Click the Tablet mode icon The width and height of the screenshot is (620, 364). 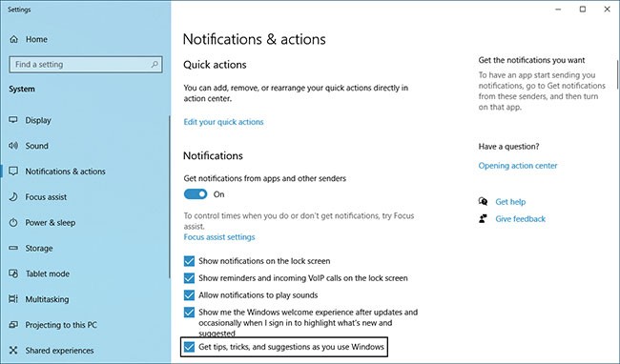point(13,273)
